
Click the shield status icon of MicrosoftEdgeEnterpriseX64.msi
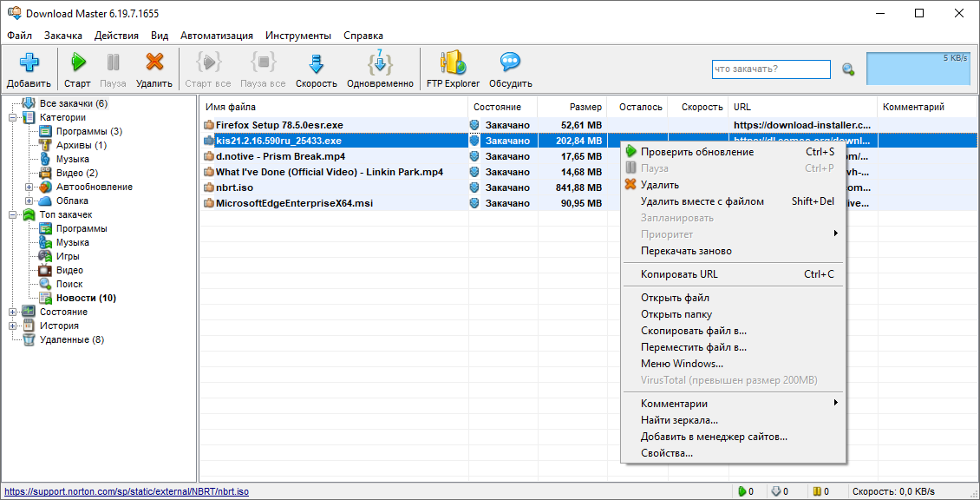(474, 203)
